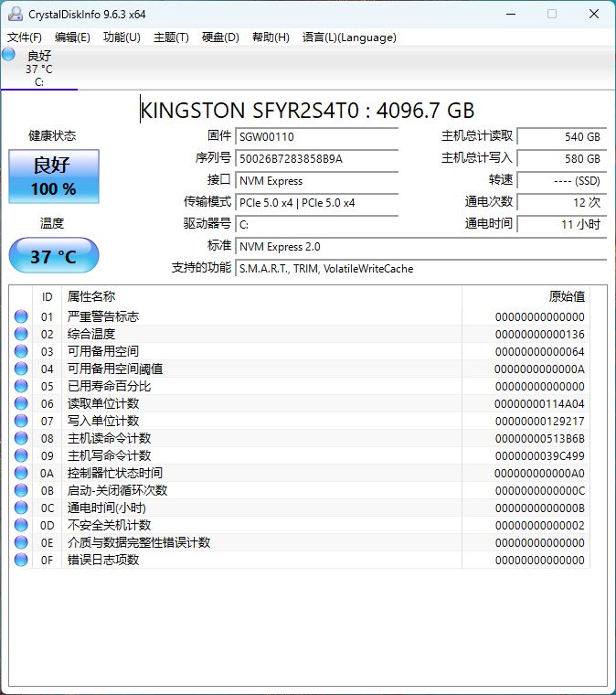Viewport: 616px width, 695px height.
Task: Open the 帮助(H) menu
Action: click(271, 37)
